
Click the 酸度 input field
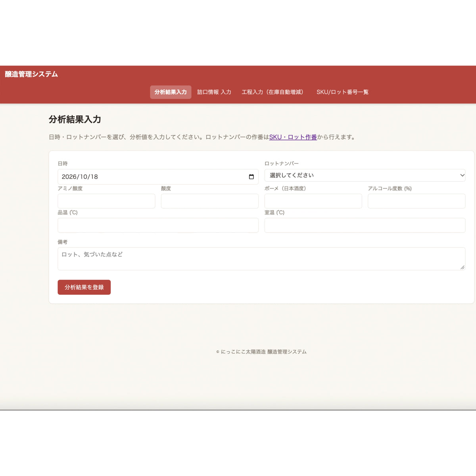210,201
